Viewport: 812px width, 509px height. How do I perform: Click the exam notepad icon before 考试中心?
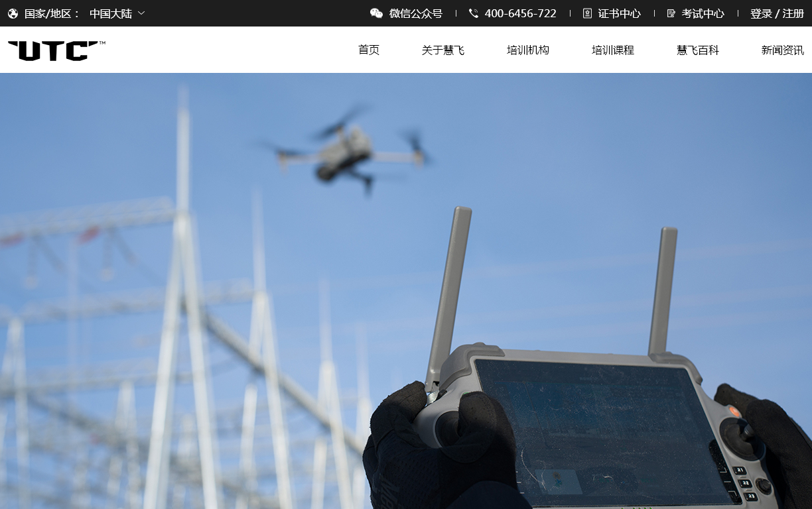(671, 13)
